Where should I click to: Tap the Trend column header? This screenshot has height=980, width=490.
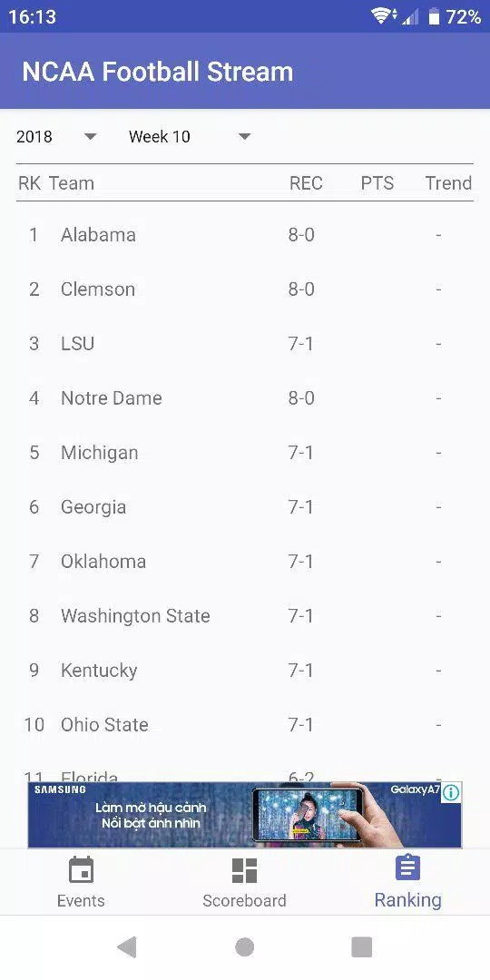(448, 183)
